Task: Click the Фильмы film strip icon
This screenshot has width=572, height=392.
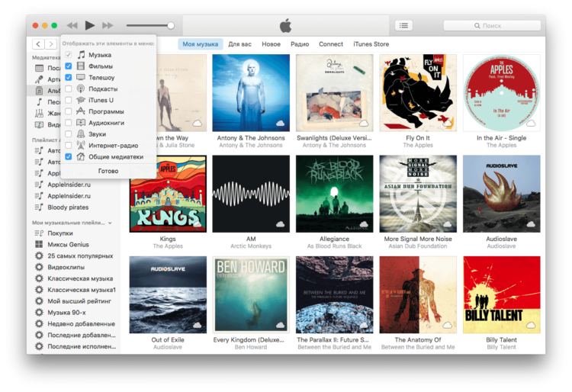Action: point(81,66)
